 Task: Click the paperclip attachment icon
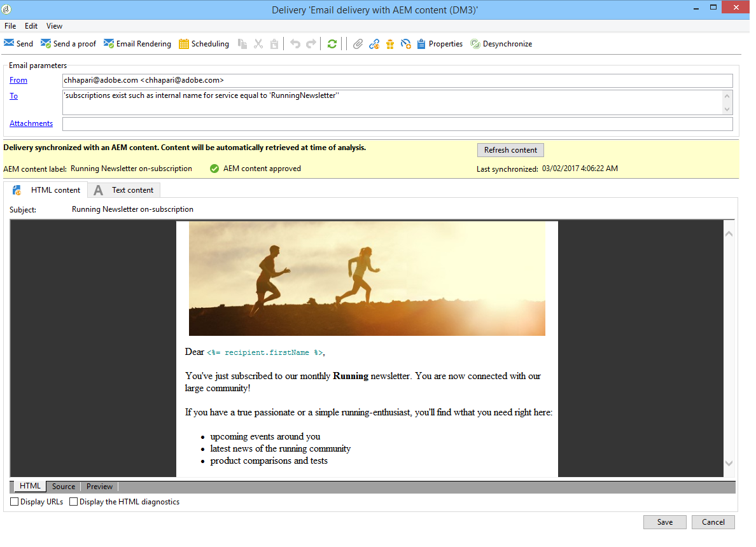coord(357,44)
